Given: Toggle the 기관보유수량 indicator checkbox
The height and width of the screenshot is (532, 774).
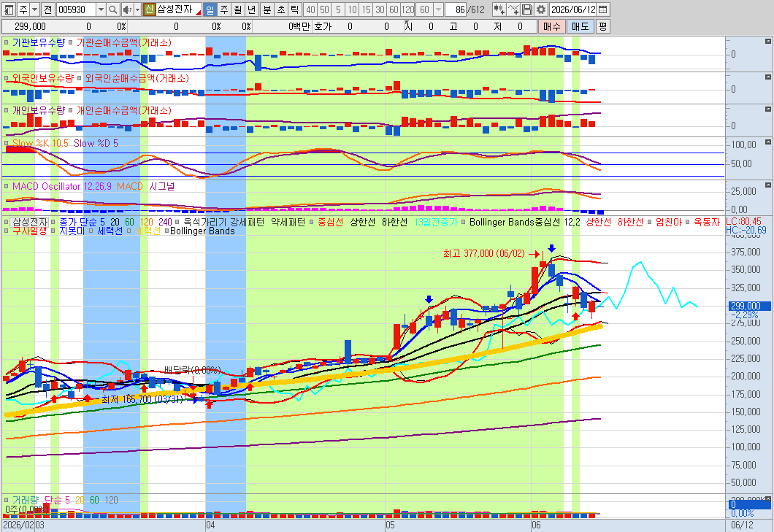Looking at the screenshot, I should (6, 43).
